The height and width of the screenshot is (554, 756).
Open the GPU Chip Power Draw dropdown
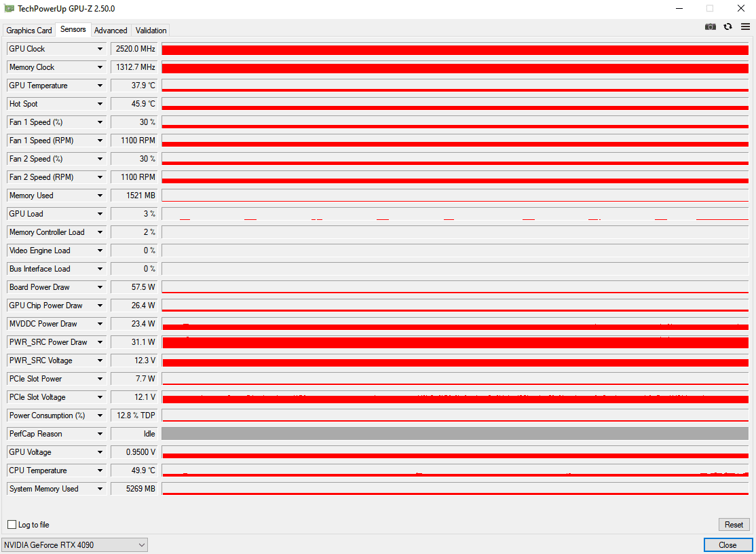[100, 306]
